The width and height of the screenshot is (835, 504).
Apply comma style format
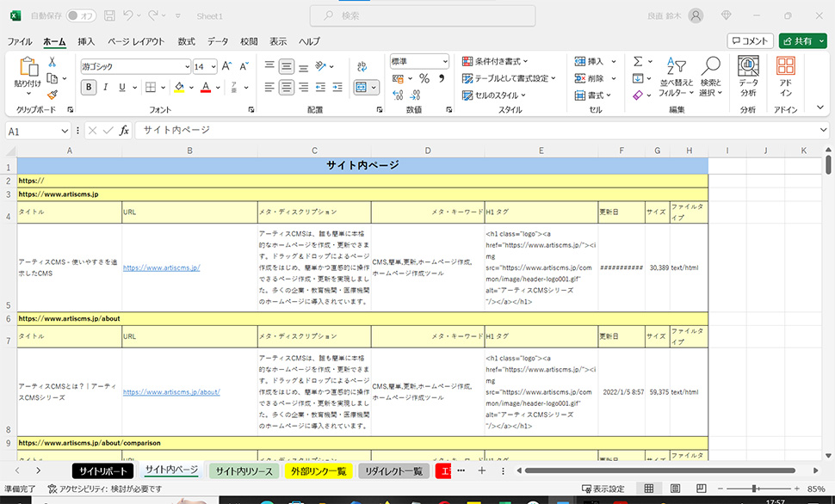442,79
